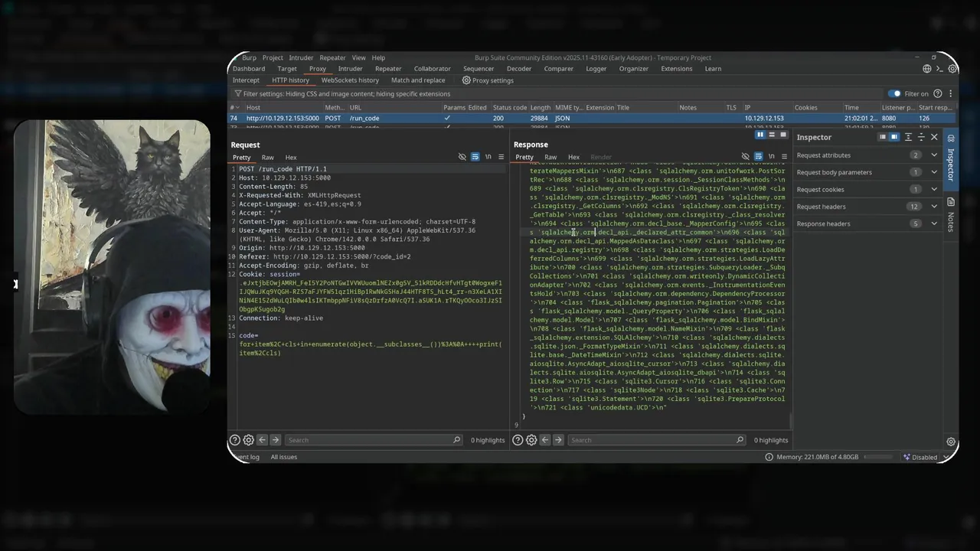Image resolution: width=980 pixels, height=551 pixels.
Task: Open the Response panel hamburger menu
Action: click(784, 157)
